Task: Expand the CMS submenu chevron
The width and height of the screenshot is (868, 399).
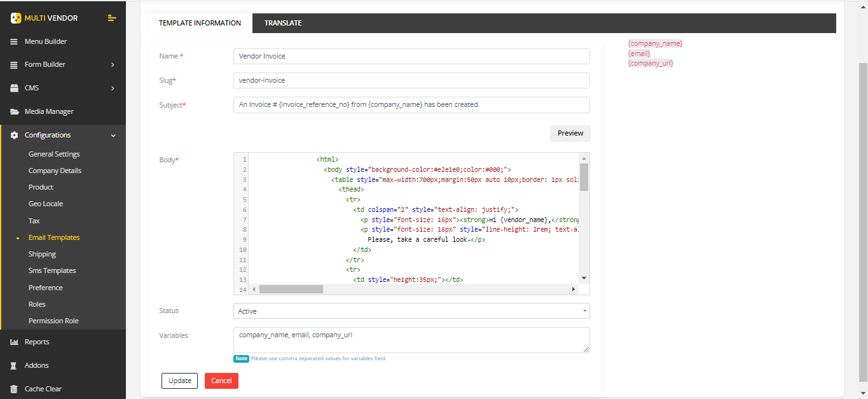Action: click(113, 88)
